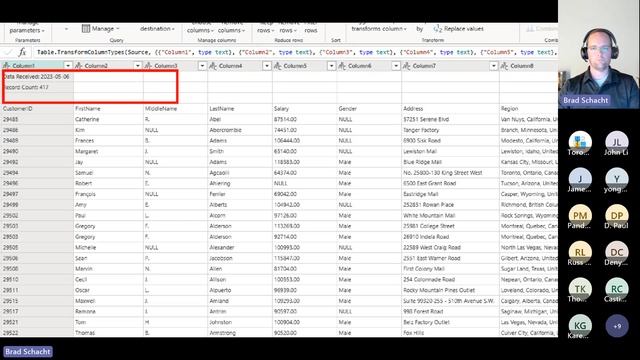Click the TK participant avatar

(580, 289)
